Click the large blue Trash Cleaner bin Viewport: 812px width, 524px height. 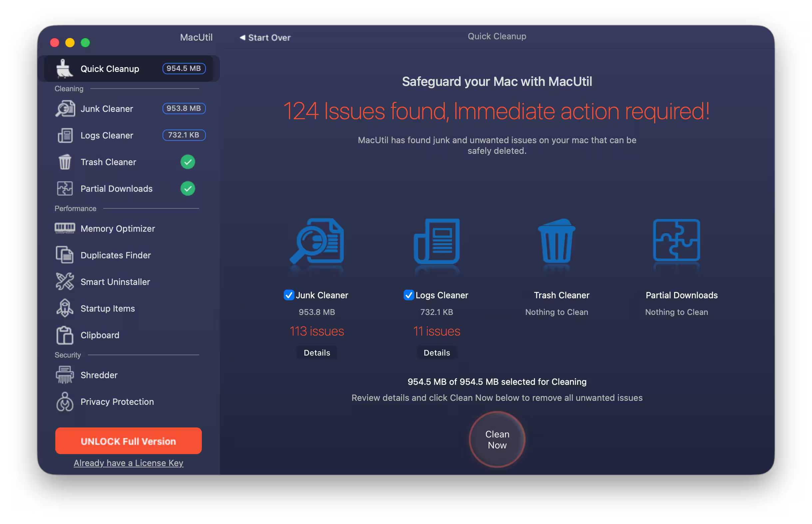pyautogui.click(x=557, y=241)
